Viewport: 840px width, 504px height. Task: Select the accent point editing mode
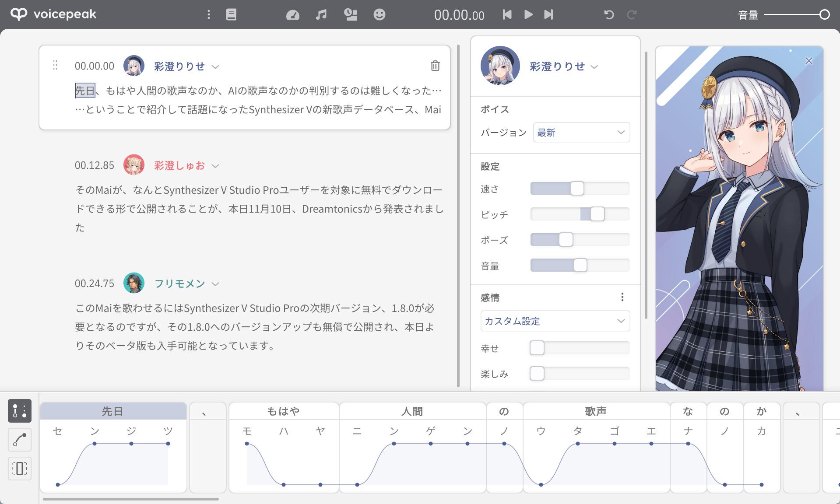click(x=20, y=411)
